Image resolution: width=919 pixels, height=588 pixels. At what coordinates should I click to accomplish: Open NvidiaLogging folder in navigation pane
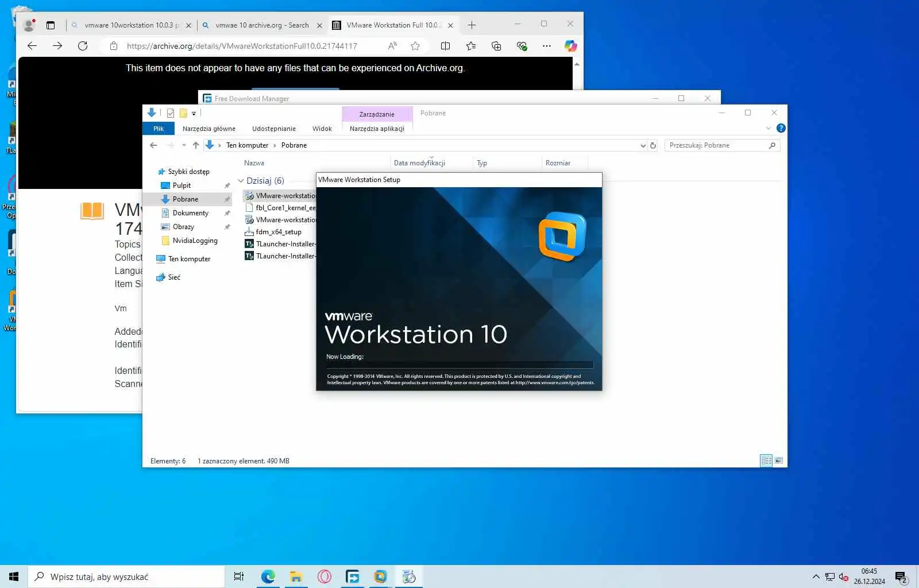[x=195, y=241]
